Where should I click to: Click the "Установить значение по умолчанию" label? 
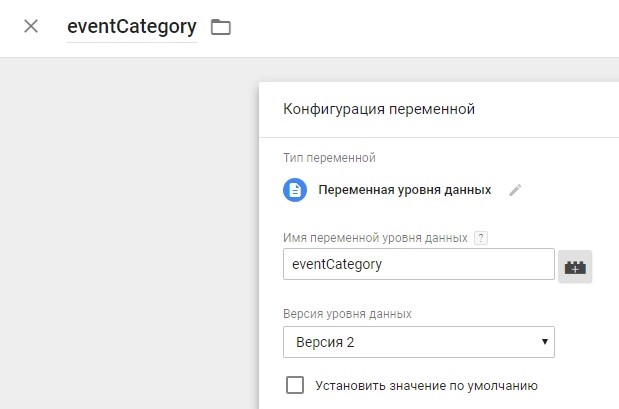(426, 385)
